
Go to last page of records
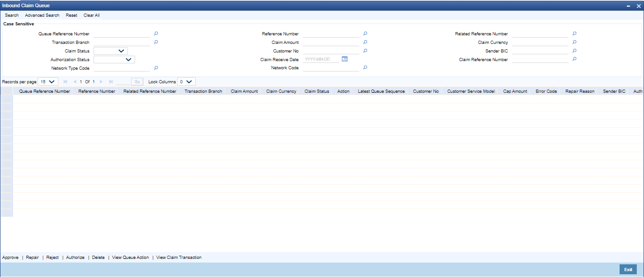pos(111,82)
